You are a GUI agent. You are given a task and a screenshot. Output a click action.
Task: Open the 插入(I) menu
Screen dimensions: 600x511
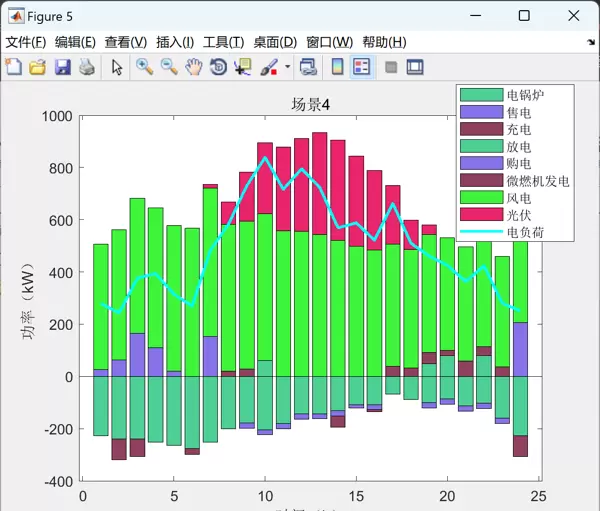click(x=176, y=42)
